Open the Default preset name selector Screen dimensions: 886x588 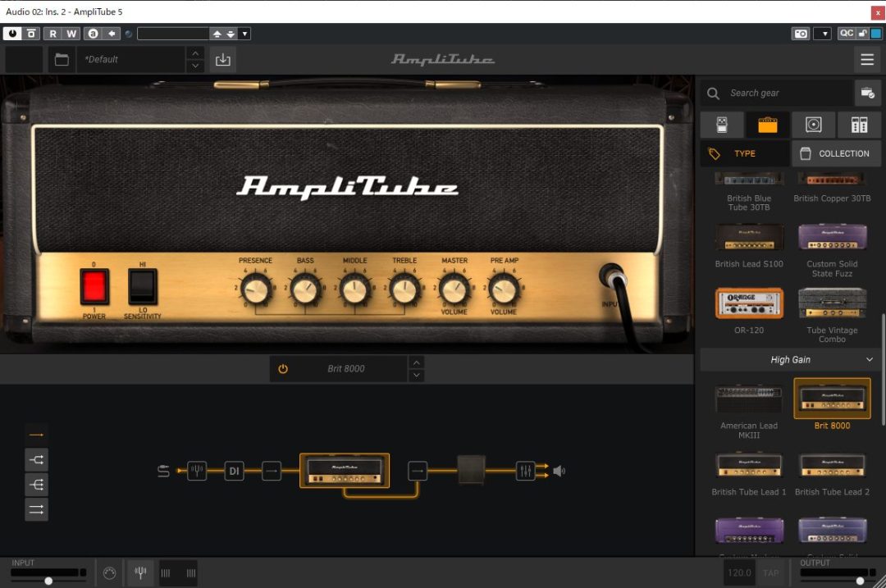tap(131, 59)
